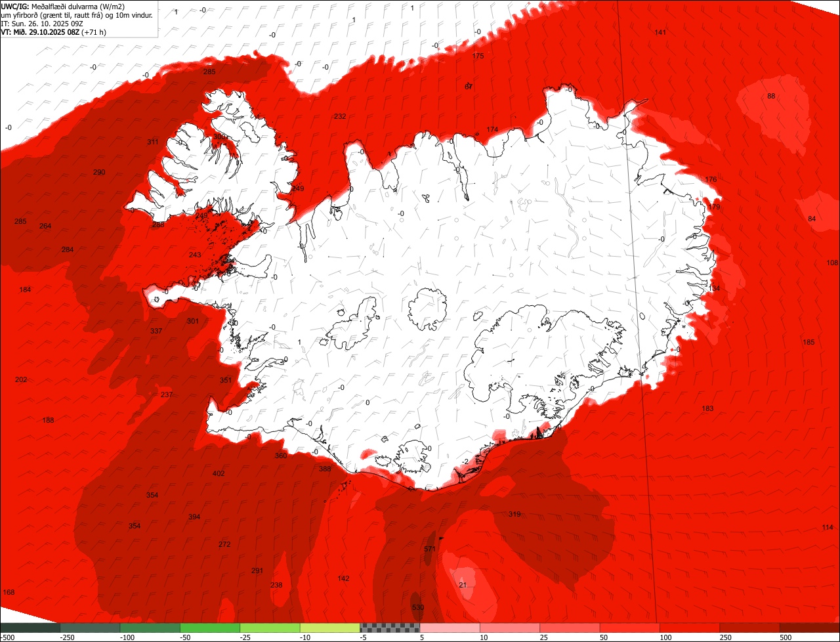Click the map value 84 in the east

coord(812,219)
